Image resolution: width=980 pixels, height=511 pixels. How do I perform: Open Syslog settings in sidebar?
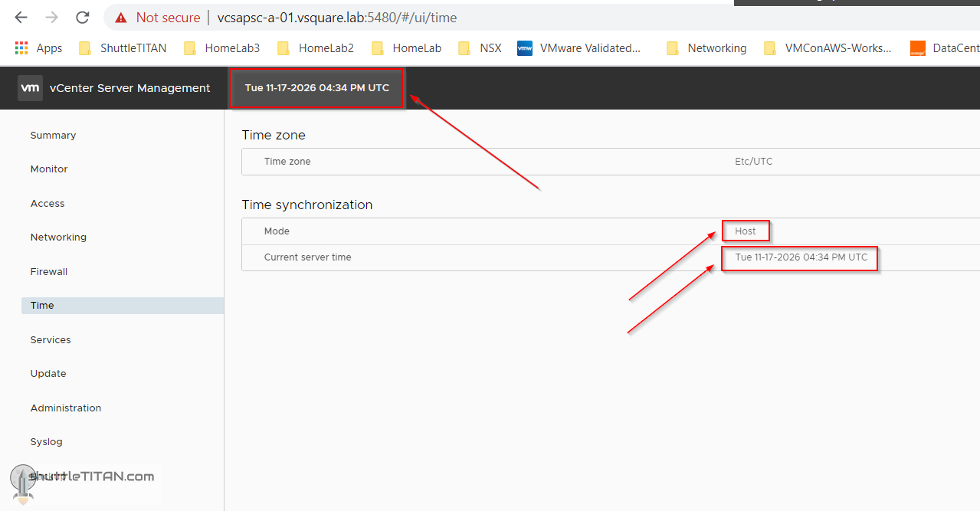click(x=46, y=442)
